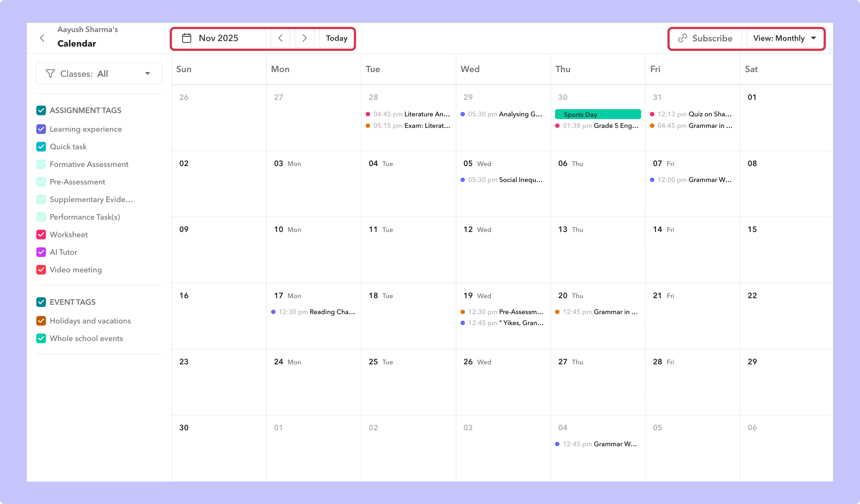Image resolution: width=860 pixels, height=504 pixels.
Task: Open the 12:13 pm Quiz on Sha… event
Action: pos(691,114)
